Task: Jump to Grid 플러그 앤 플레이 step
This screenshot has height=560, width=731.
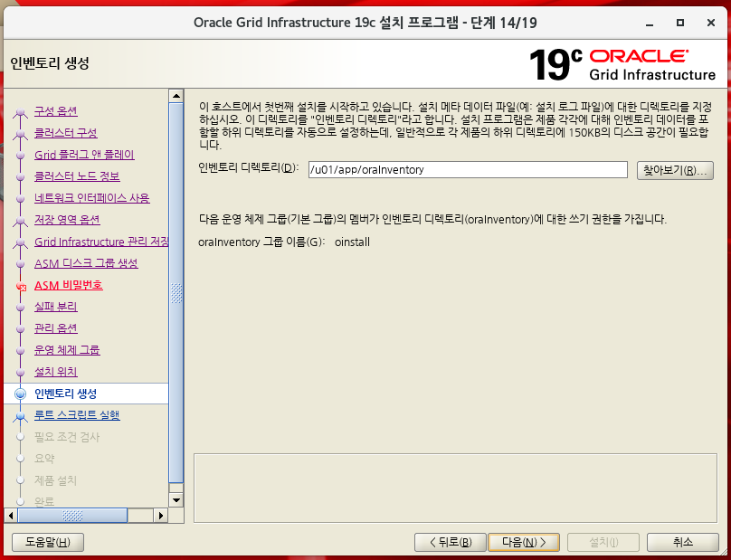Action: (84, 155)
